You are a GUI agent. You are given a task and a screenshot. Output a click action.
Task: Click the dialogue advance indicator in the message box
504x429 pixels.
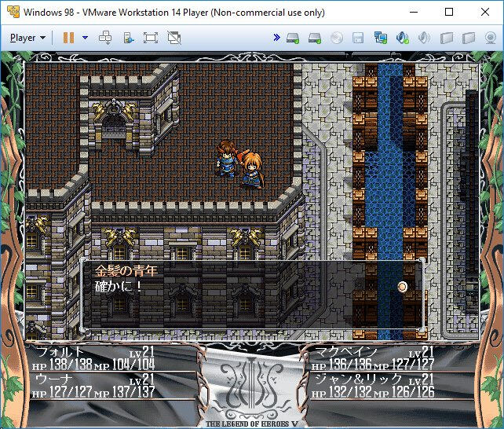[404, 287]
